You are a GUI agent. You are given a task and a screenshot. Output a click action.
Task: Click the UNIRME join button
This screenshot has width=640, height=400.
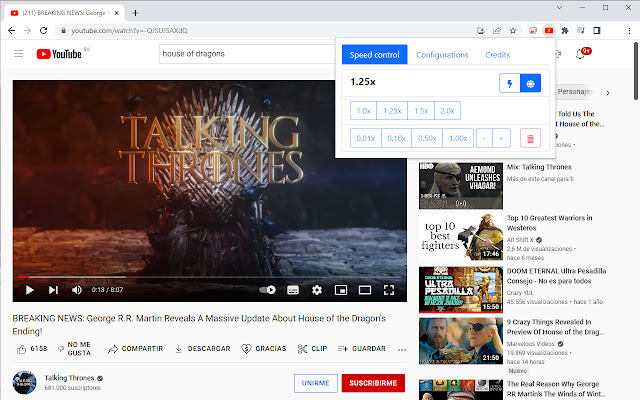tap(316, 383)
